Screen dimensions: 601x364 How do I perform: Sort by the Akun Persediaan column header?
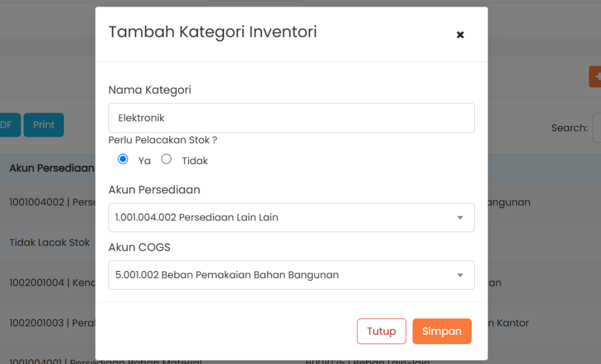[x=52, y=168]
